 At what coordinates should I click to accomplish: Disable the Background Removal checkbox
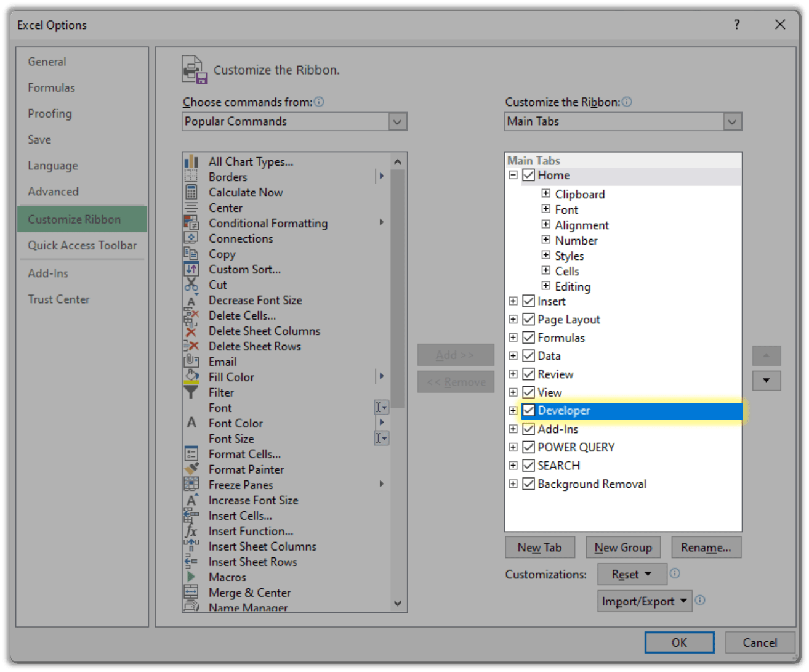point(529,484)
